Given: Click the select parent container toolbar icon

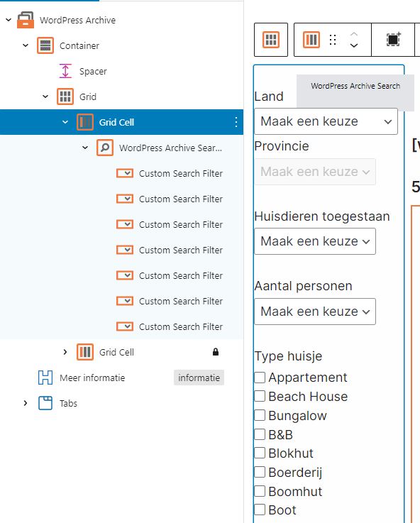Looking at the screenshot, I should pyautogui.click(x=393, y=40).
